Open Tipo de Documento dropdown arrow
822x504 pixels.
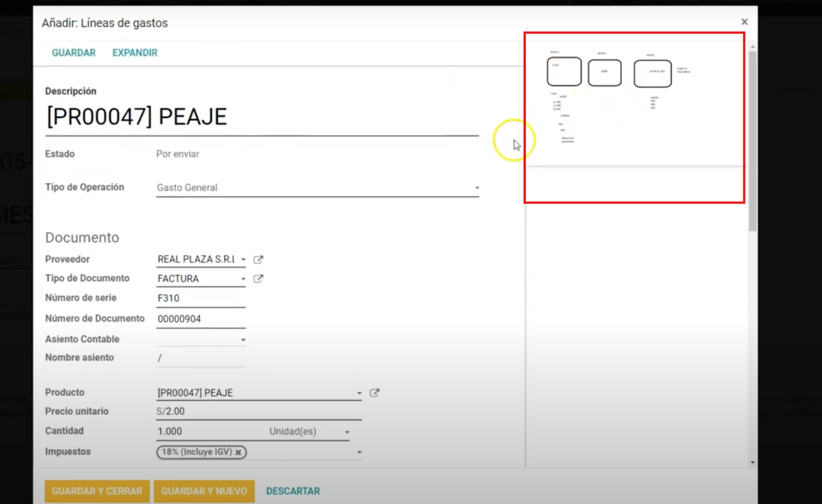(x=243, y=279)
